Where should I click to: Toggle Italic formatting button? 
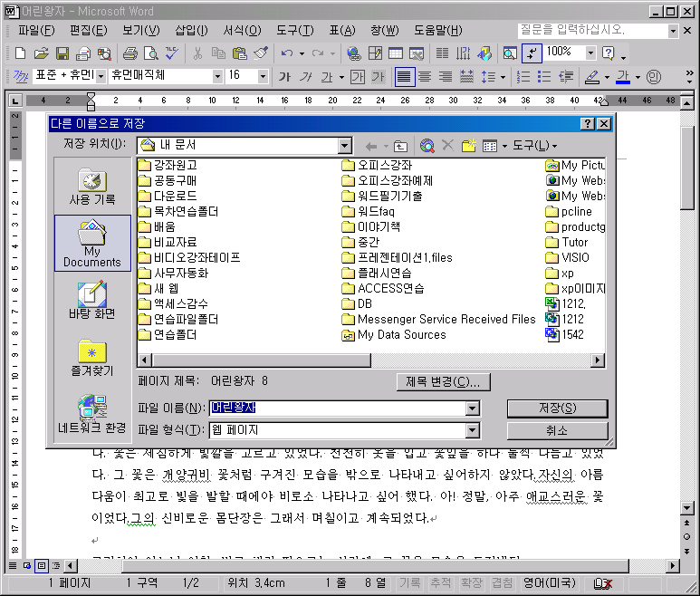coord(305,77)
